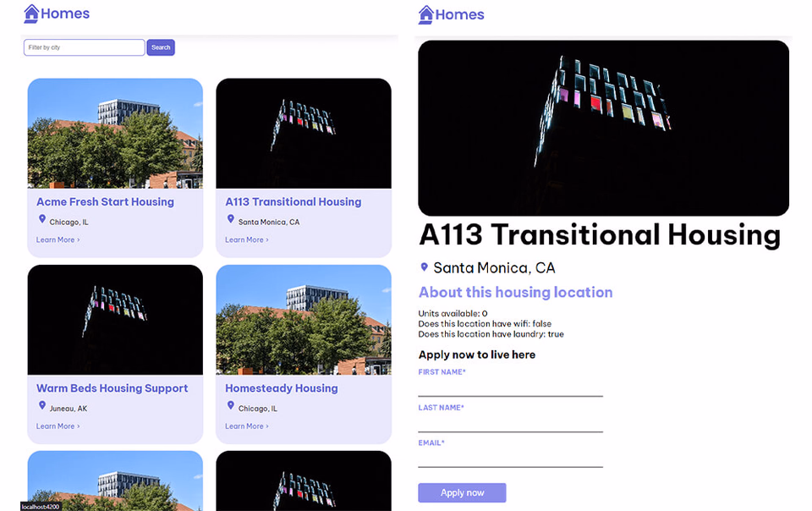Open Warm Beds Housing Support card photo

click(115, 320)
